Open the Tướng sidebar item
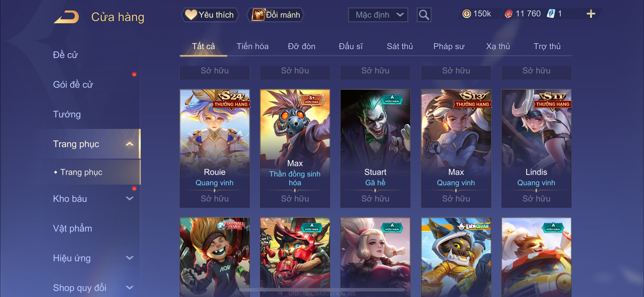The image size is (644, 297). click(67, 114)
